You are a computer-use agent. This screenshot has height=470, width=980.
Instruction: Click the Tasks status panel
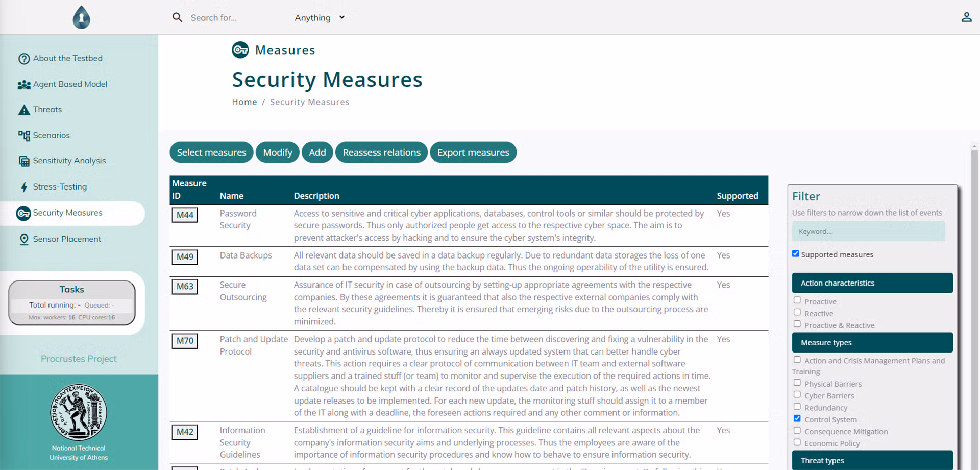[x=72, y=302]
